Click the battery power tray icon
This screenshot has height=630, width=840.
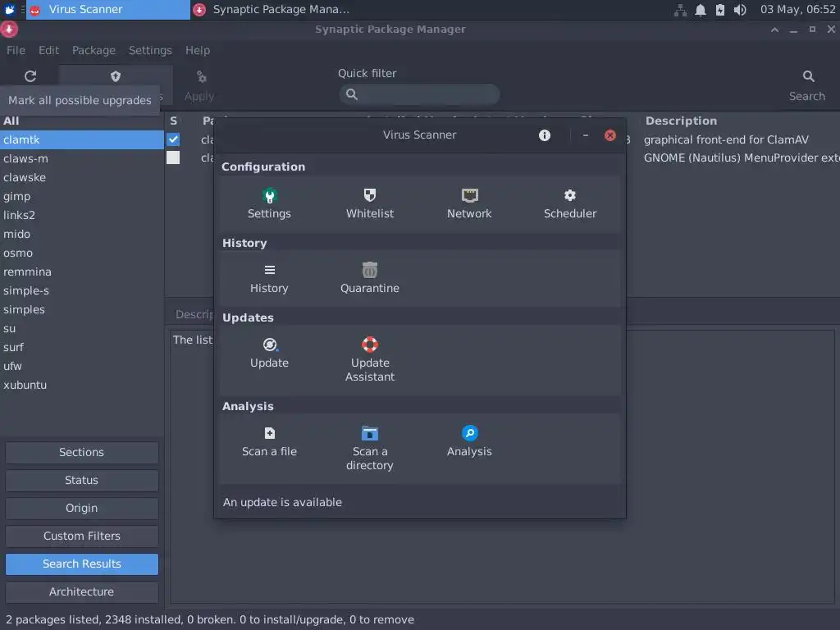(720, 10)
